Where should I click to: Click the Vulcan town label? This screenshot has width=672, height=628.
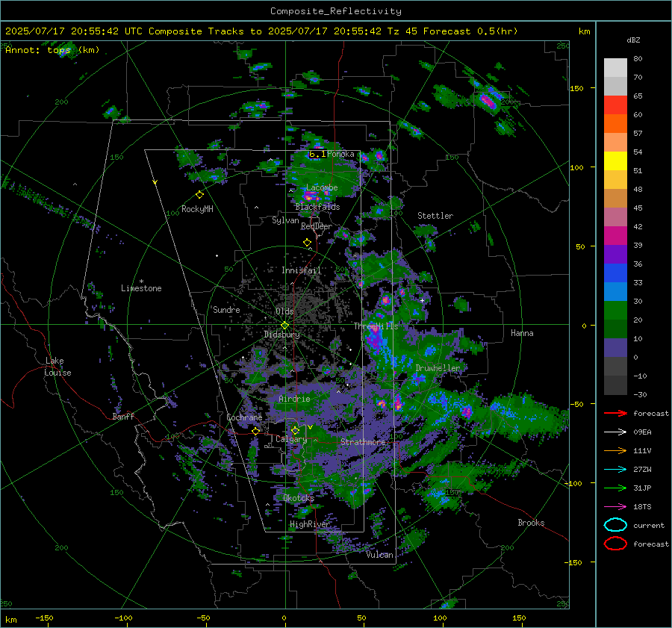(x=379, y=555)
